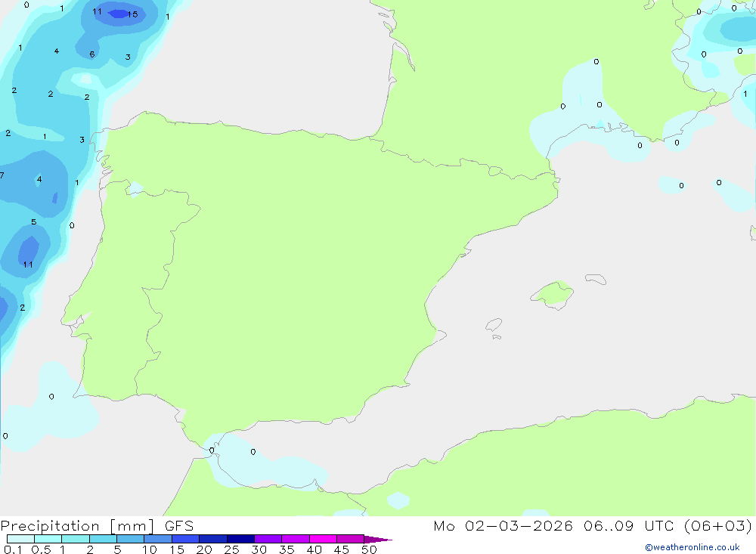
Task: Pick the 30–35 mm purple legend swatch
Action: pos(268,539)
